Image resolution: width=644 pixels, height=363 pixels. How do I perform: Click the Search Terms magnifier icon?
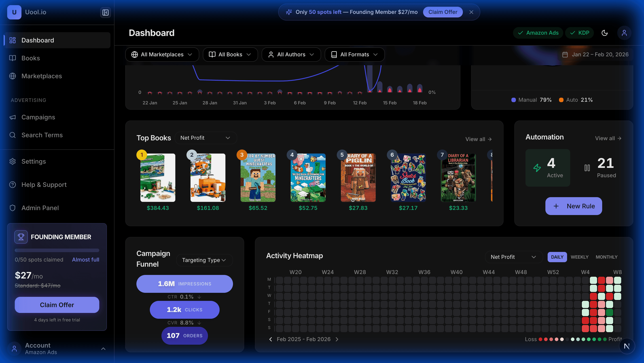click(13, 135)
